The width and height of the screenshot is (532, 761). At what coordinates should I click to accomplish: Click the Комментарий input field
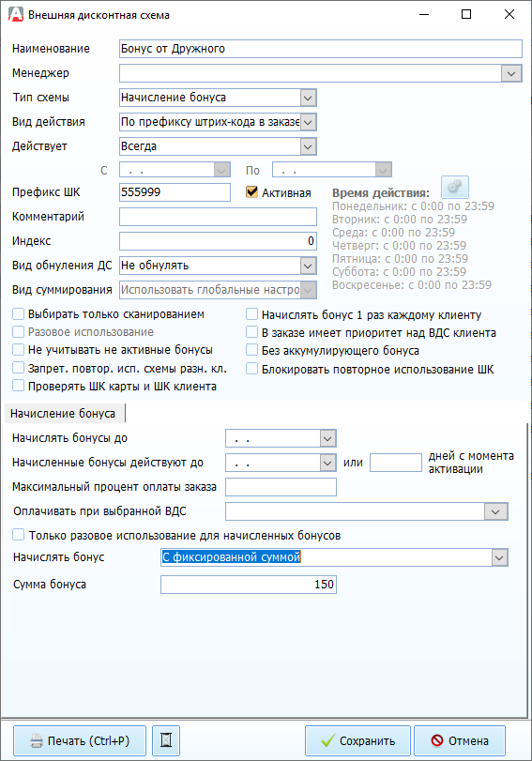[218, 217]
